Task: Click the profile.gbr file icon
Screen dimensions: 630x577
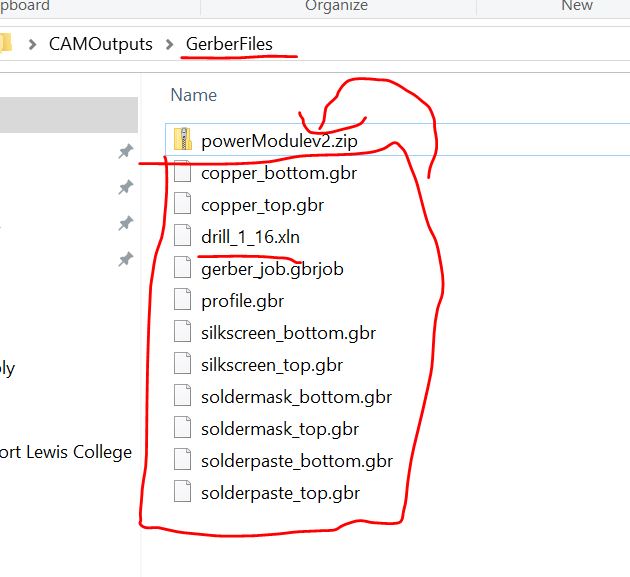Action: [181, 300]
